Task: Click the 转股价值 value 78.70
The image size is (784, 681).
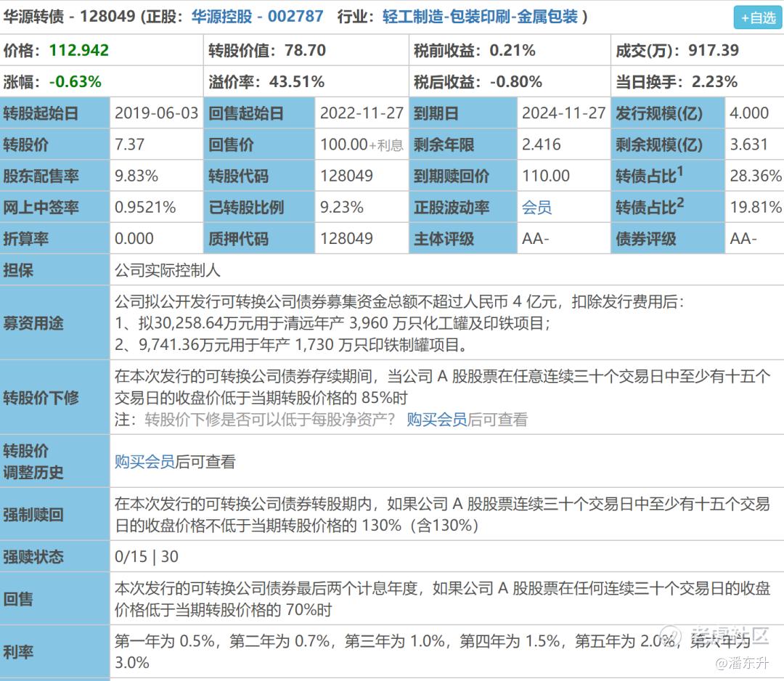Action: [305, 50]
